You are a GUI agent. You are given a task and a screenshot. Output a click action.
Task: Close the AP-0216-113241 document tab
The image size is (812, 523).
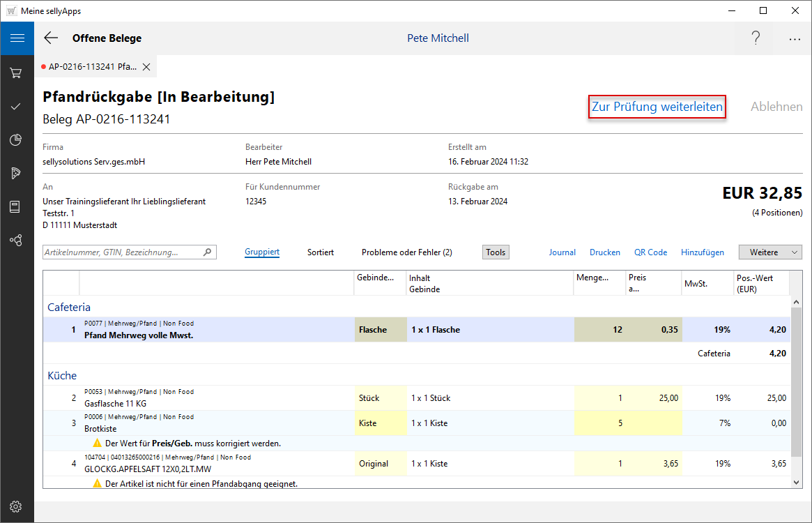point(146,67)
